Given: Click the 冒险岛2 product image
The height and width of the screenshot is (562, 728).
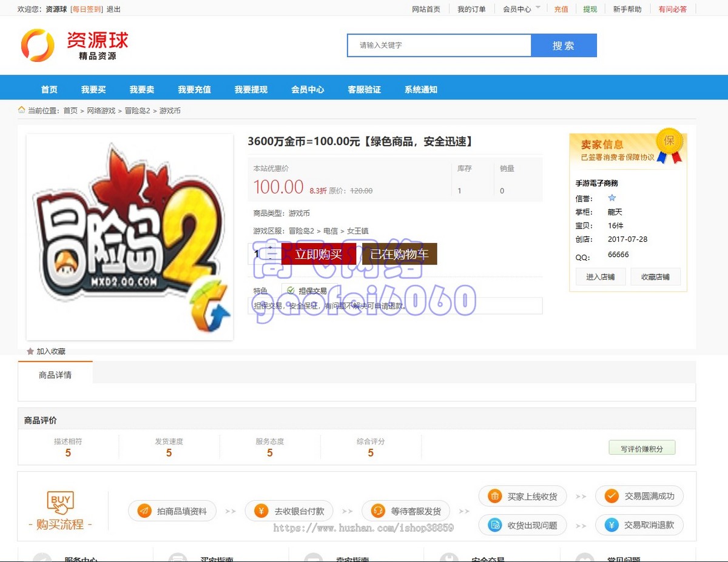Looking at the screenshot, I should point(130,237).
